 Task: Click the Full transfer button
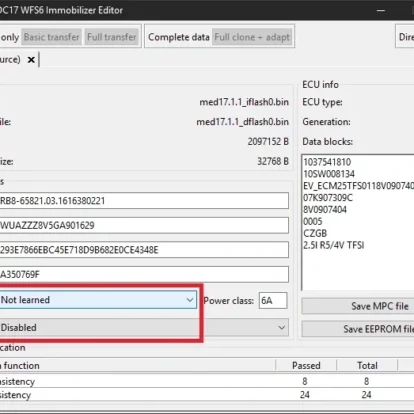pos(112,37)
